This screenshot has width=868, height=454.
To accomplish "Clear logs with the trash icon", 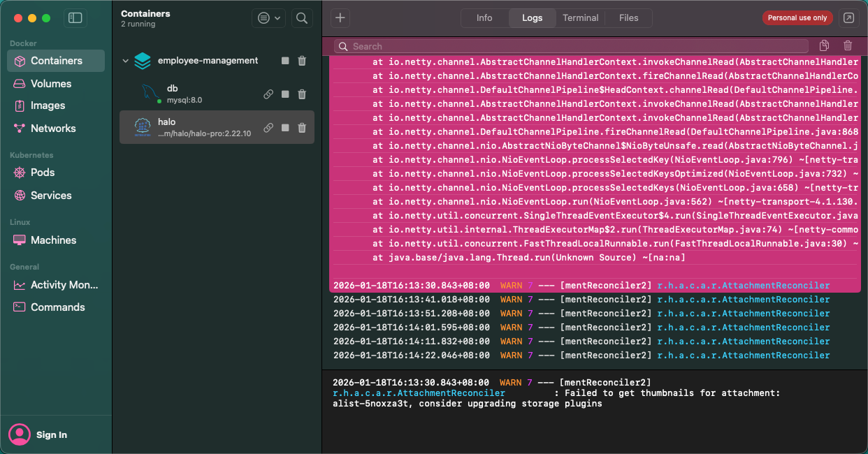I will 848,46.
